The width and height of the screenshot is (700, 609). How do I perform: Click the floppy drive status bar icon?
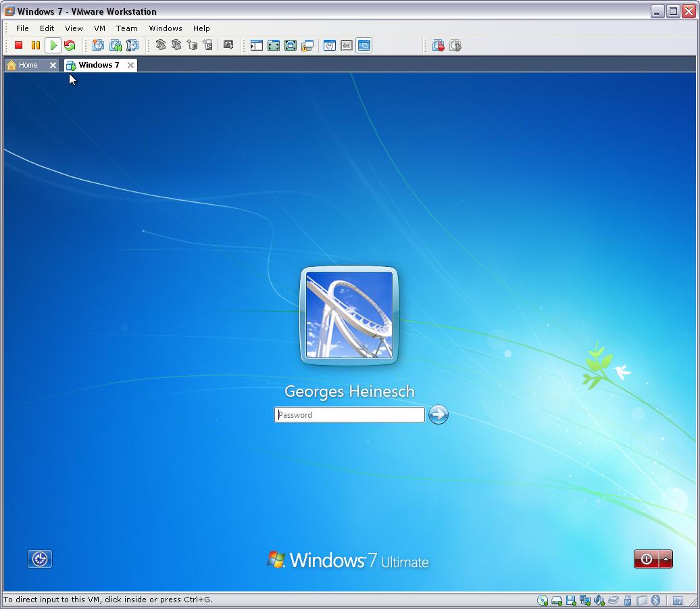[571, 600]
